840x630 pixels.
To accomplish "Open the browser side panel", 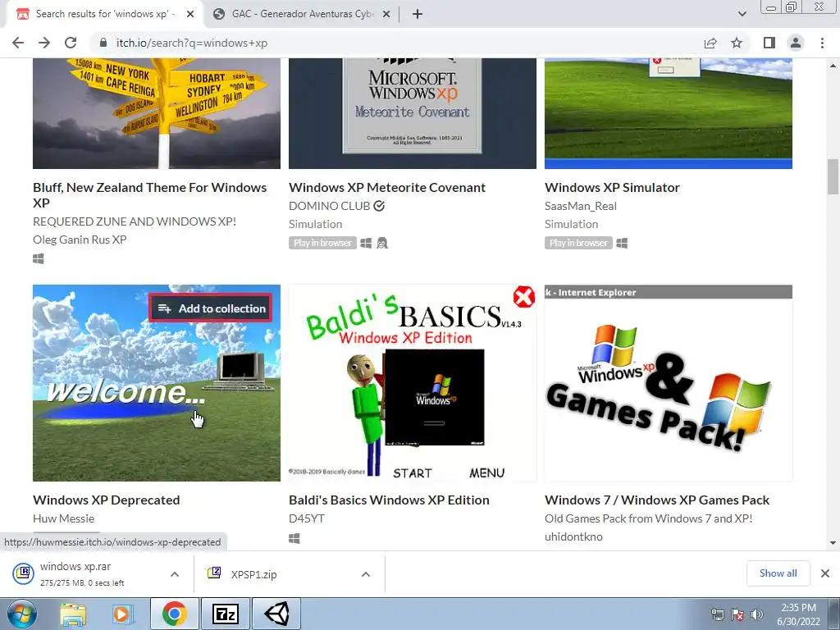I will pos(769,43).
